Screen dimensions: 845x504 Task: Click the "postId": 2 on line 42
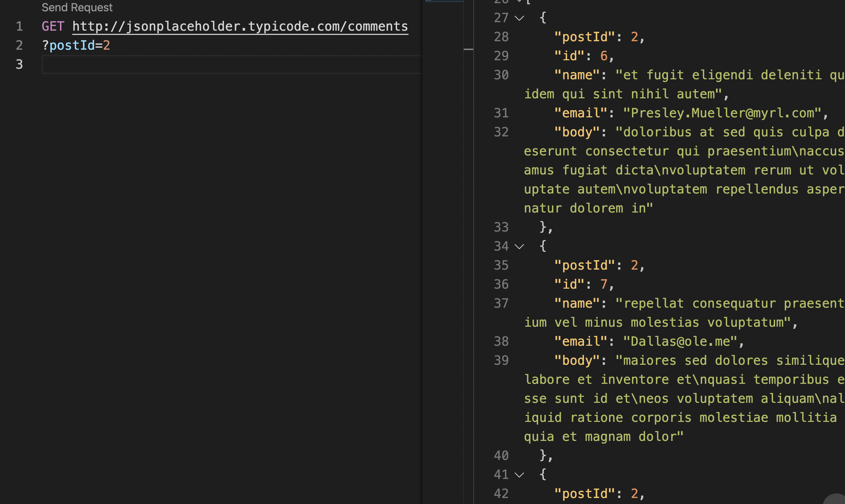pos(600,494)
